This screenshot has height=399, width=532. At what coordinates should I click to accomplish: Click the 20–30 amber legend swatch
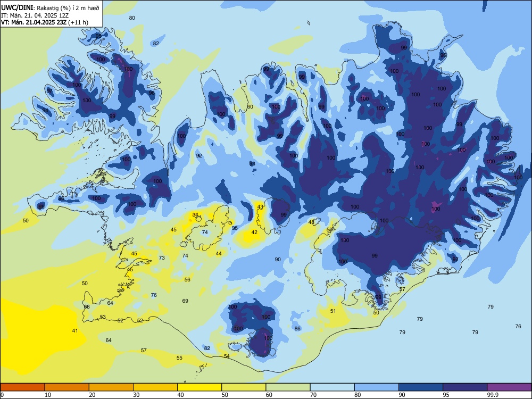111,387
